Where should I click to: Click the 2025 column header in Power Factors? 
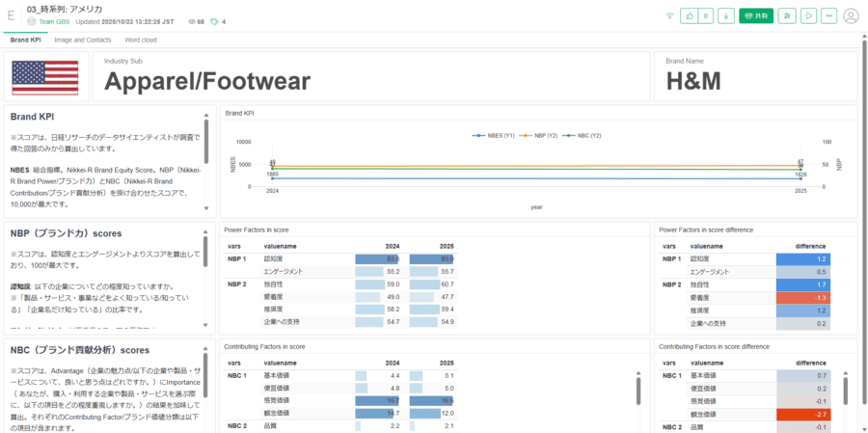tap(447, 247)
